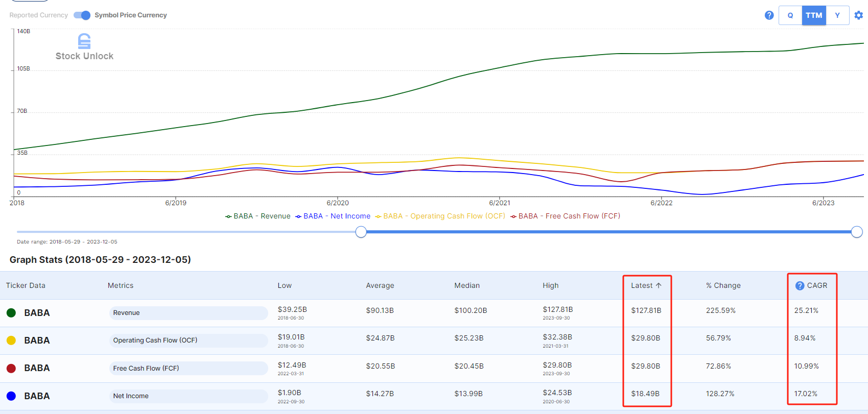Click Revenue % change 225.59%

721,310
